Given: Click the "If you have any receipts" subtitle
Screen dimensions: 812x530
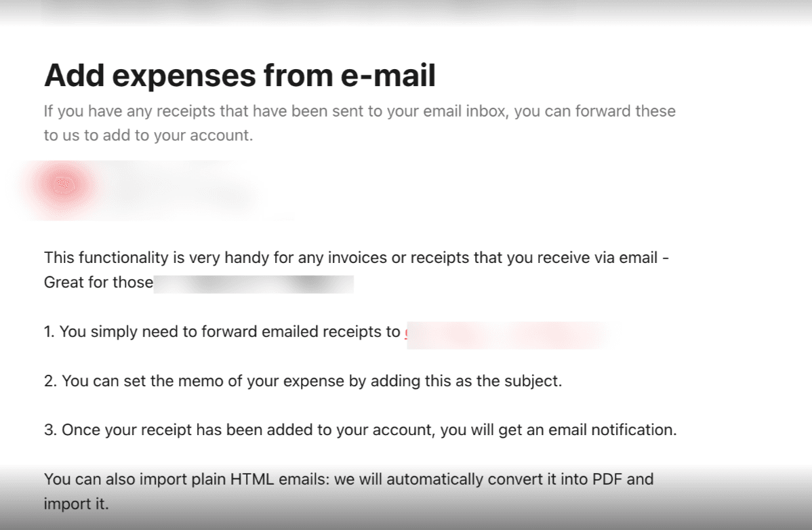Looking at the screenshot, I should click(359, 111).
